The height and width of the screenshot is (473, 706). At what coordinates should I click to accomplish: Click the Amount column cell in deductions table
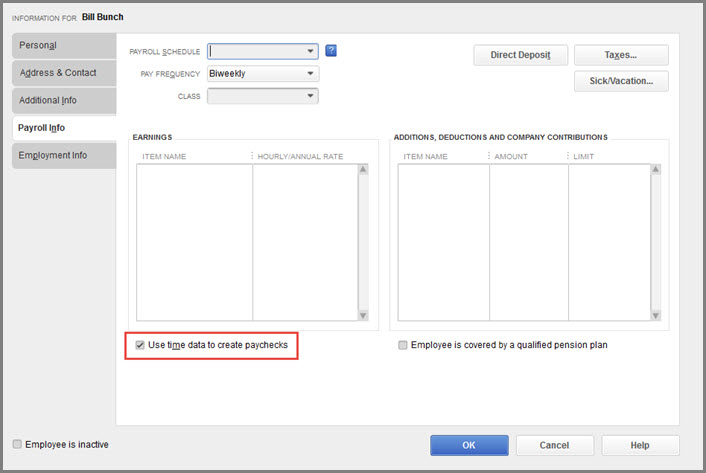[529, 242]
